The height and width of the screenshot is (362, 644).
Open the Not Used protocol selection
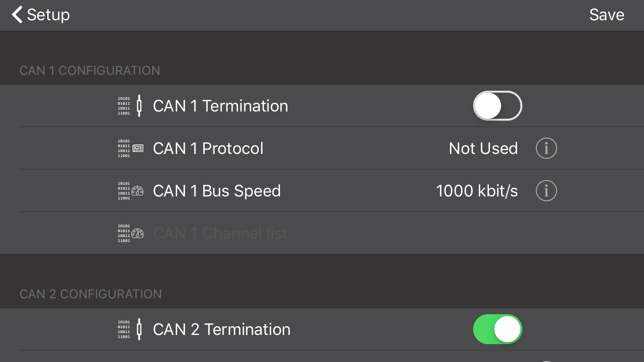pyautogui.click(x=483, y=148)
